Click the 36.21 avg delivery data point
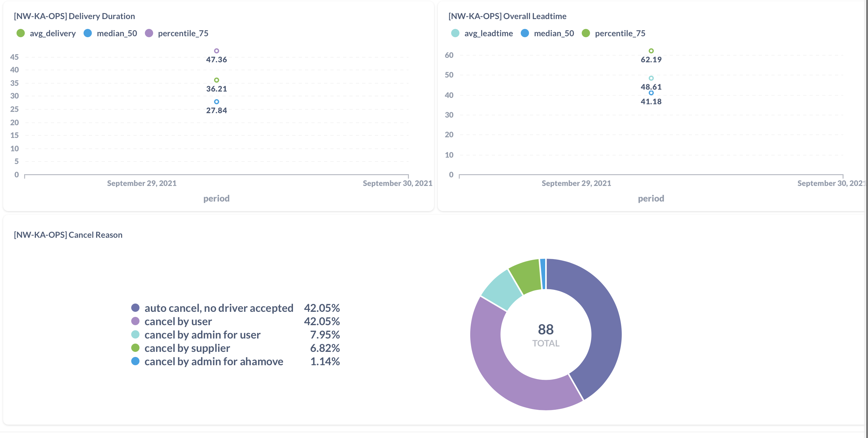The image size is (868, 438). point(216,80)
